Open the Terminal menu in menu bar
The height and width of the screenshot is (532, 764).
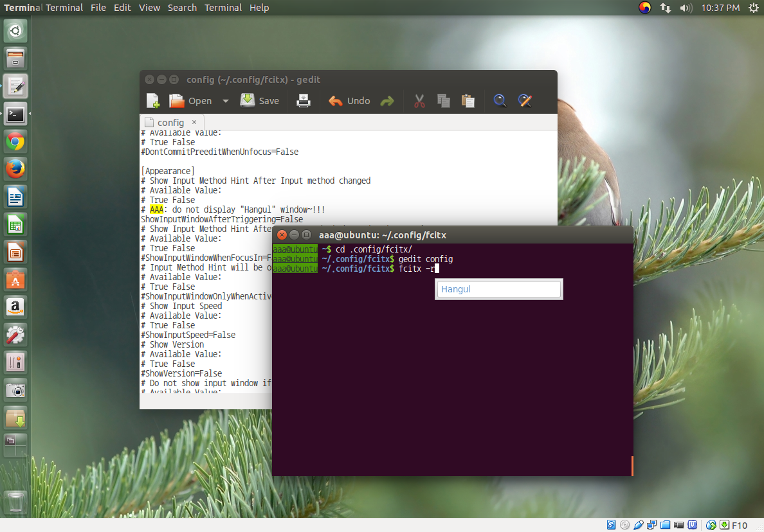coord(223,8)
